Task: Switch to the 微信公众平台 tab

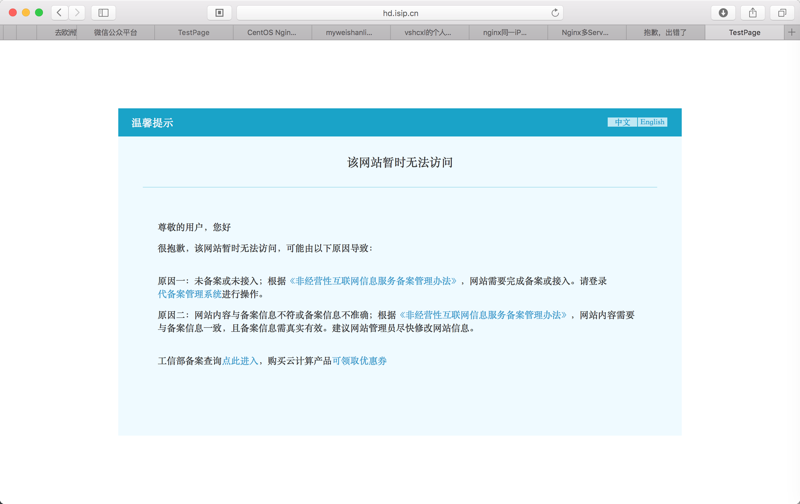Action: coord(115,32)
